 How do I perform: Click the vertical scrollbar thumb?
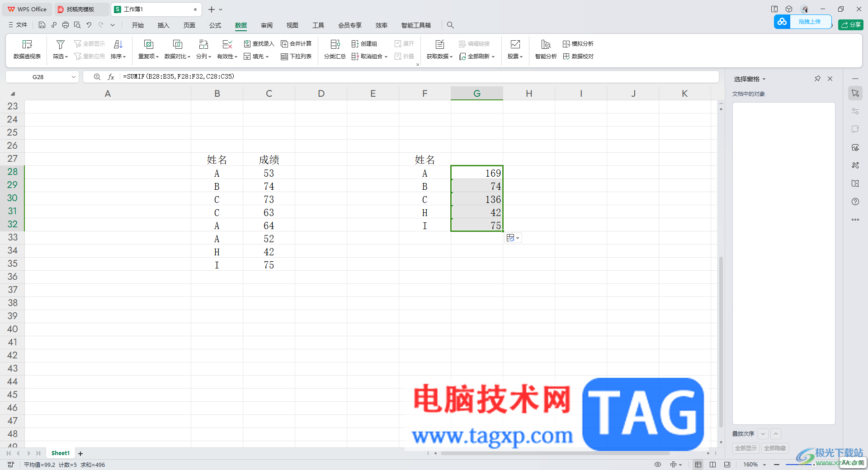[721, 342]
